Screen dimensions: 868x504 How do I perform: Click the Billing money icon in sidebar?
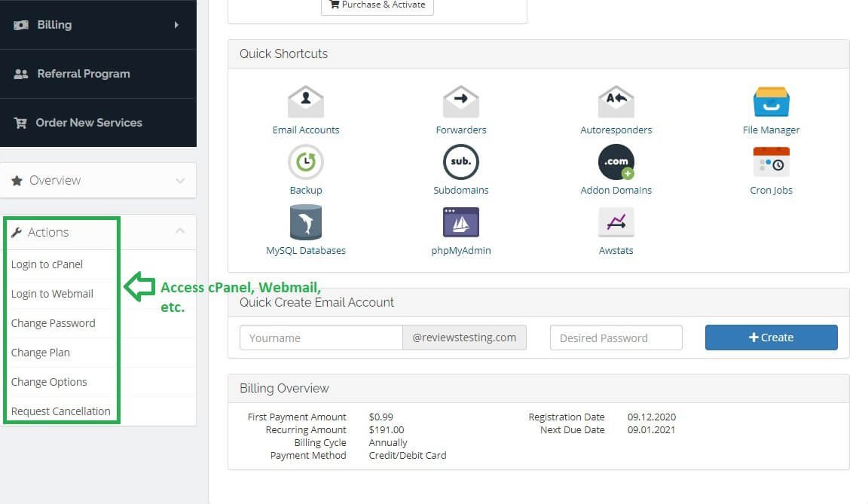[x=21, y=25]
